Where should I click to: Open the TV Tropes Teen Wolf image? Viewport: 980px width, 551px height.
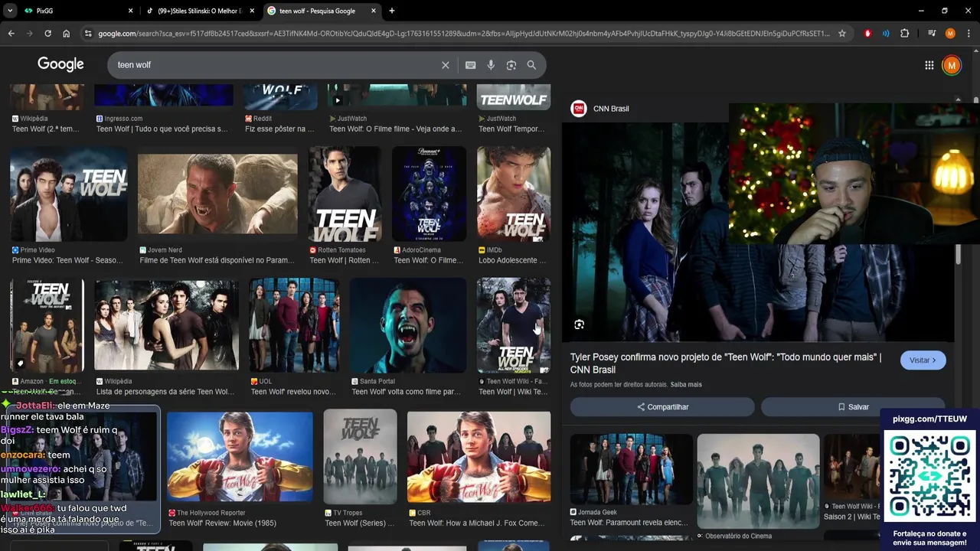click(x=360, y=457)
